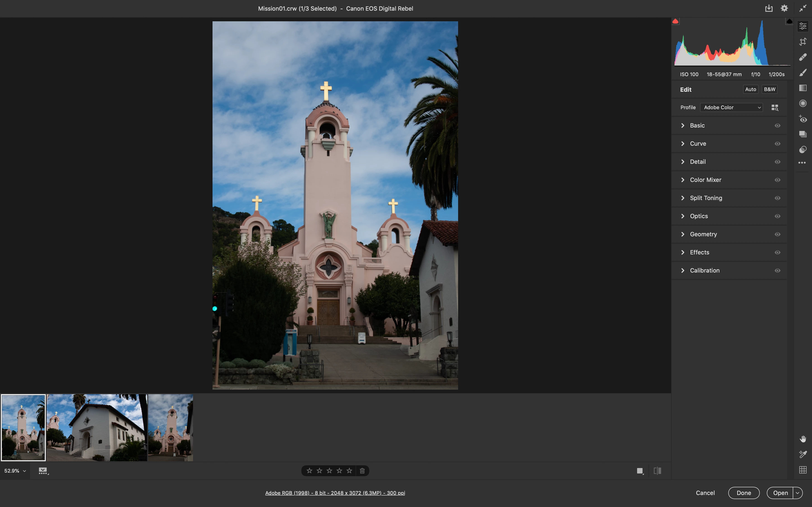
Task: Select the Adjustment Brush tool
Action: click(x=803, y=72)
